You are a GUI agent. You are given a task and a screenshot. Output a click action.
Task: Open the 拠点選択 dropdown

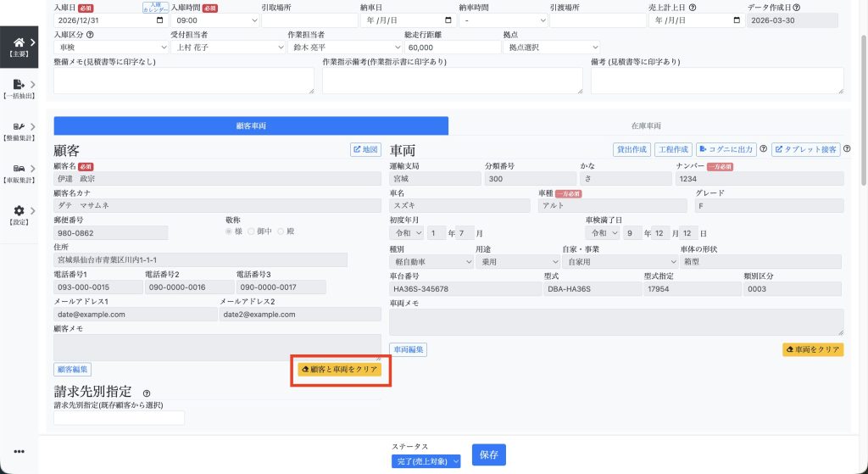pos(551,47)
